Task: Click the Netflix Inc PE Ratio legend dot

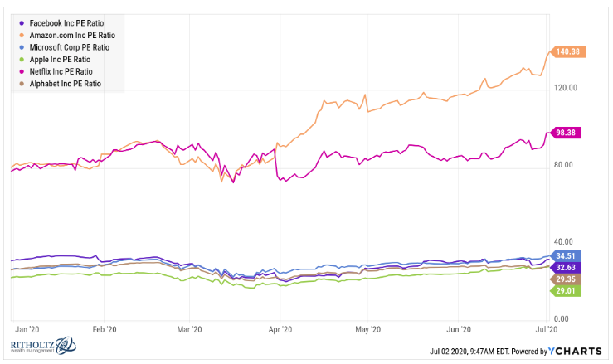Action: [21, 72]
